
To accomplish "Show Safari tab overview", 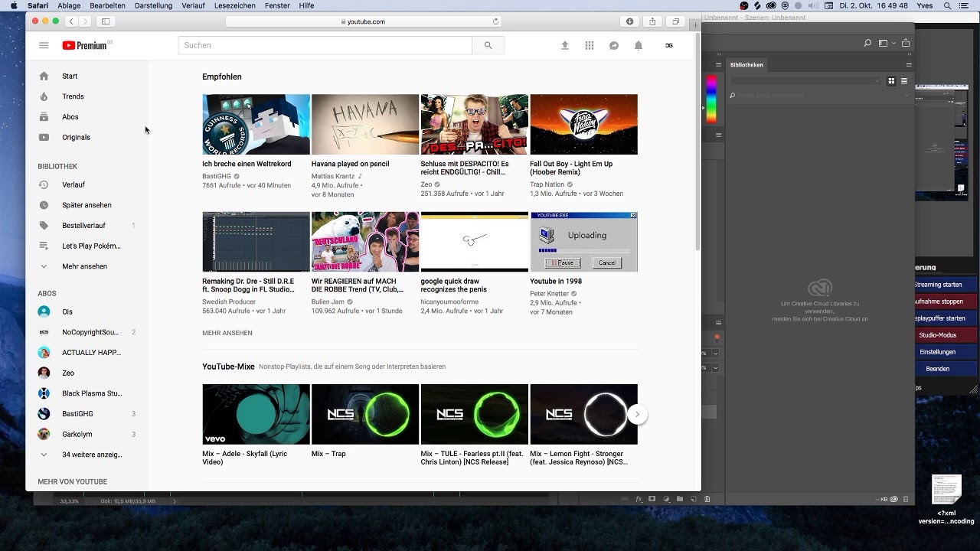I will tap(676, 21).
